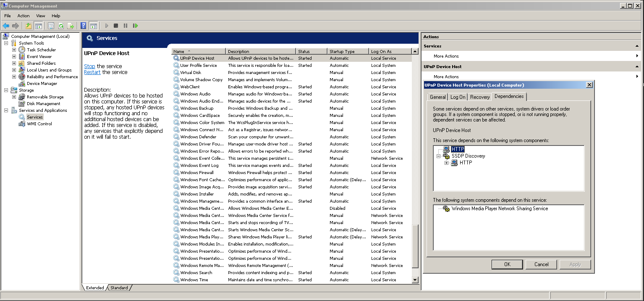Select the Shared Folders icon in tree
This screenshot has height=301, width=644.
[22, 63]
